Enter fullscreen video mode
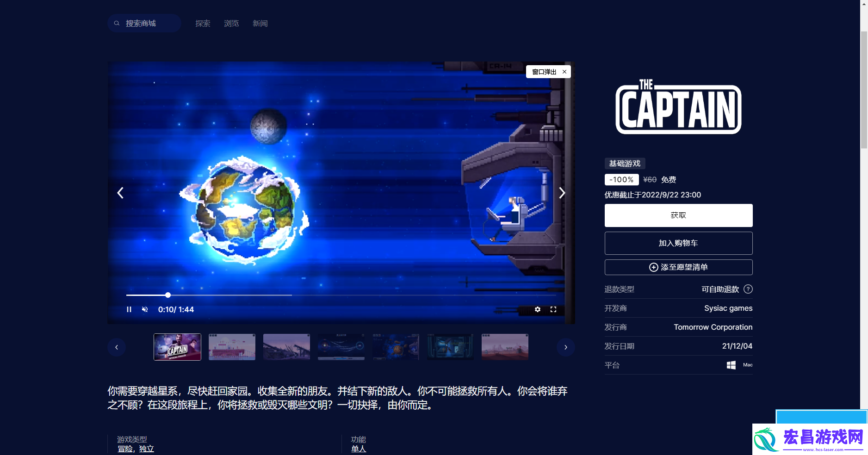Viewport: 868px width, 455px height. [x=553, y=309]
